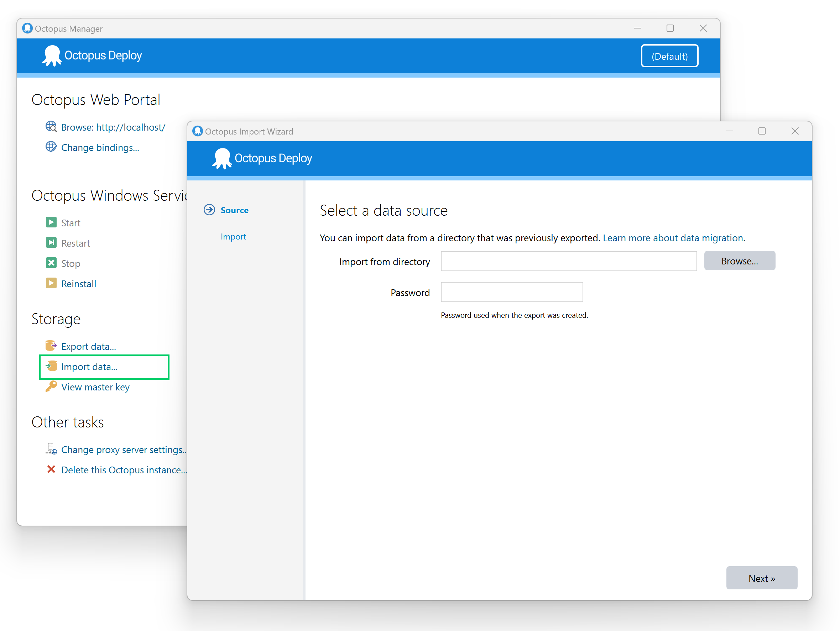Click the Export data database icon
840x631 pixels.
51,346
